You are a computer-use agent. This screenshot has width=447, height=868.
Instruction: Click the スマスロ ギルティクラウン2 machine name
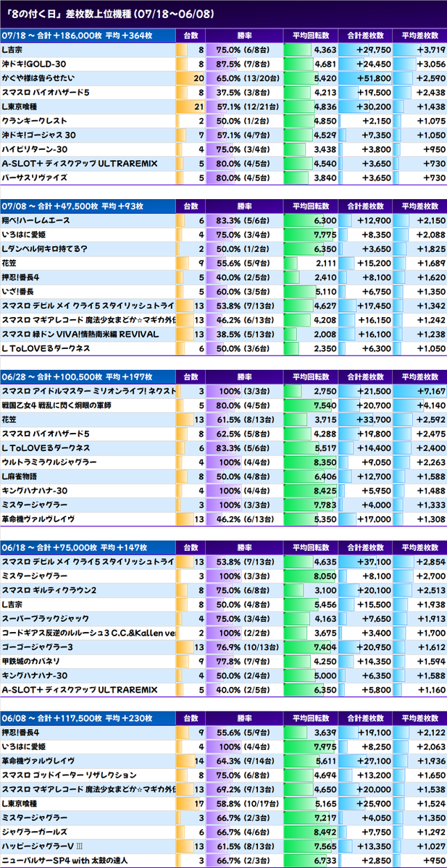click(49, 590)
